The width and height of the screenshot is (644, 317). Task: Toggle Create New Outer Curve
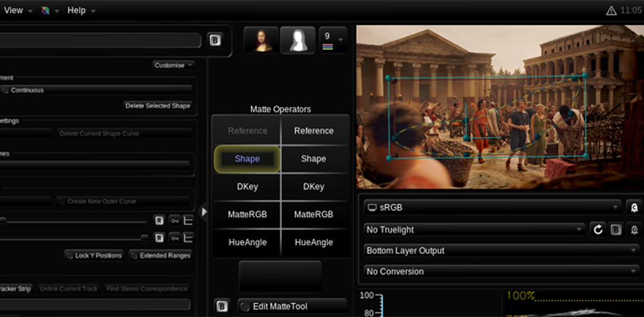(123, 201)
